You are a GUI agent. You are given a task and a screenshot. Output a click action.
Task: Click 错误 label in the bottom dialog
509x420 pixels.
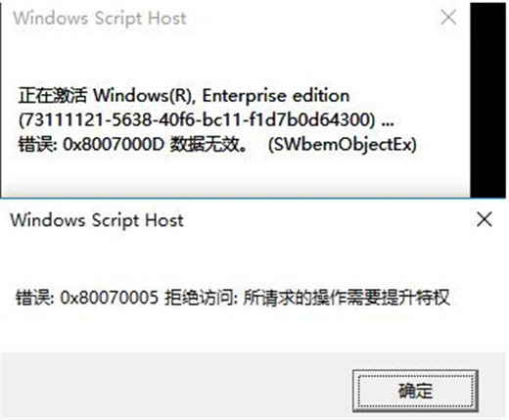(35, 298)
